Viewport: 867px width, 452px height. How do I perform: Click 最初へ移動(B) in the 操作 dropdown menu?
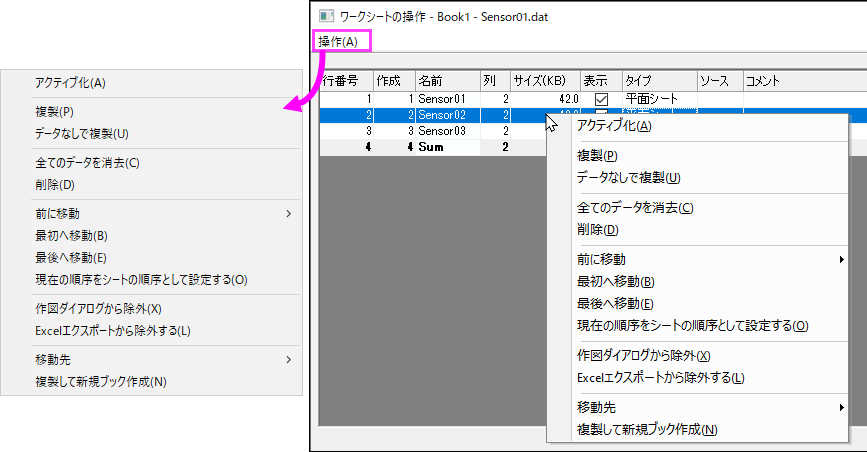tap(71, 236)
